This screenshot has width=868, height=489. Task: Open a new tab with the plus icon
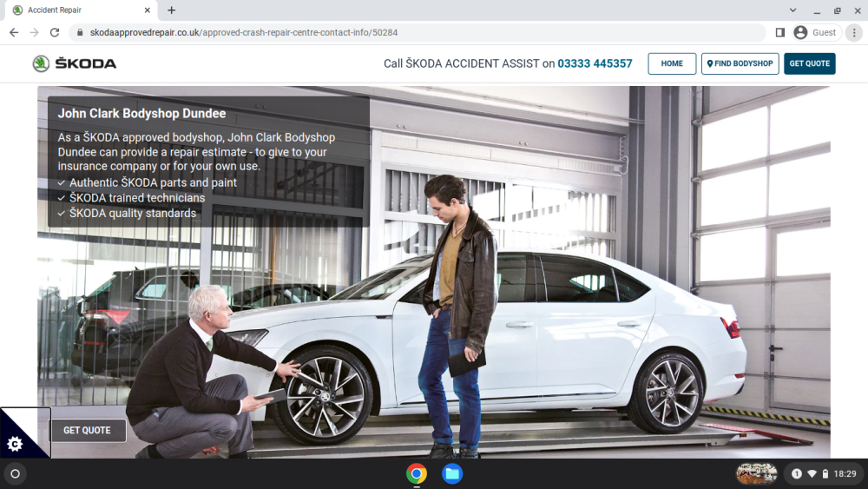tap(172, 10)
